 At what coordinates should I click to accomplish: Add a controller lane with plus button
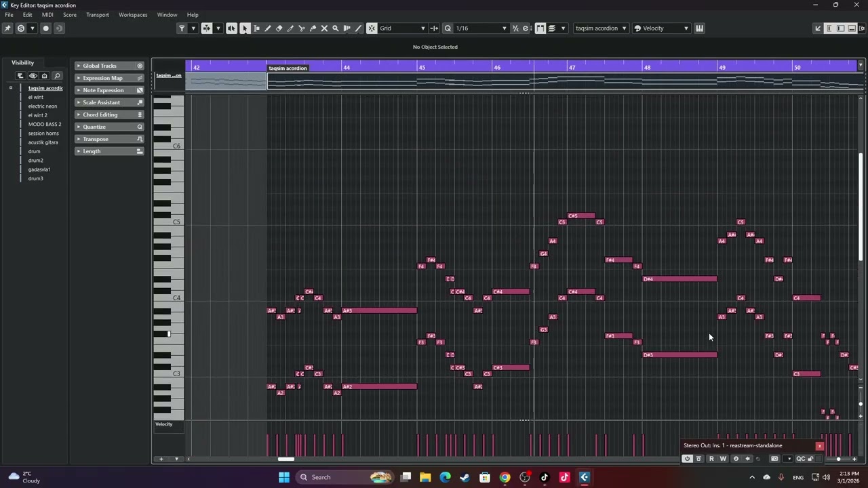coord(161,459)
